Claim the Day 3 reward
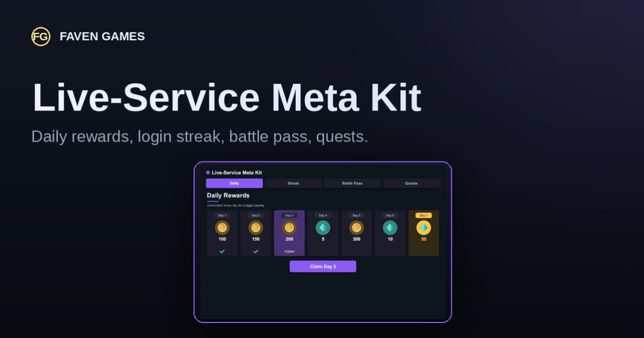This screenshot has height=338, width=644. tap(323, 267)
